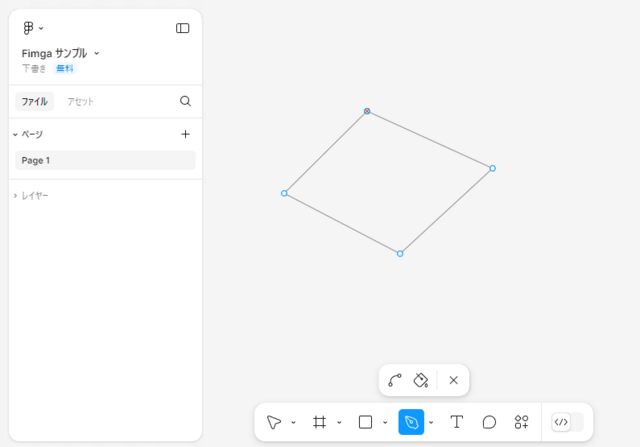The width and height of the screenshot is (640, 447).
Task: Toggle Dev Mode code switch
Action: click(567, 422)
